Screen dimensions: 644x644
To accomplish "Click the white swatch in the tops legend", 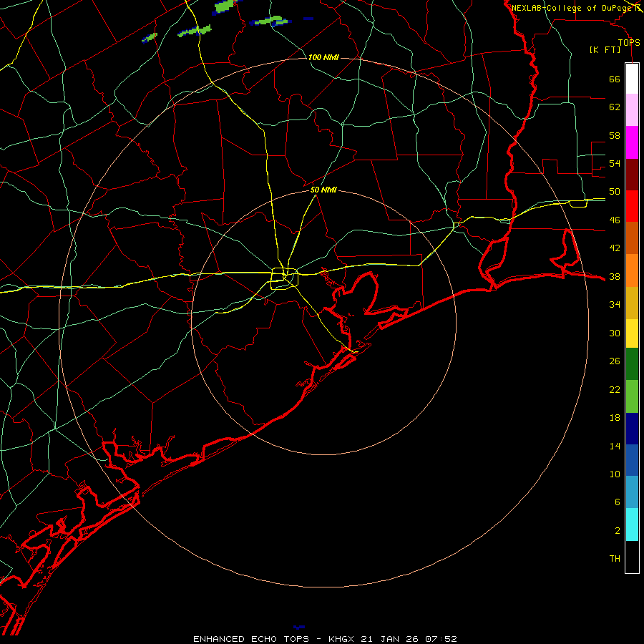I will (632, 79).
